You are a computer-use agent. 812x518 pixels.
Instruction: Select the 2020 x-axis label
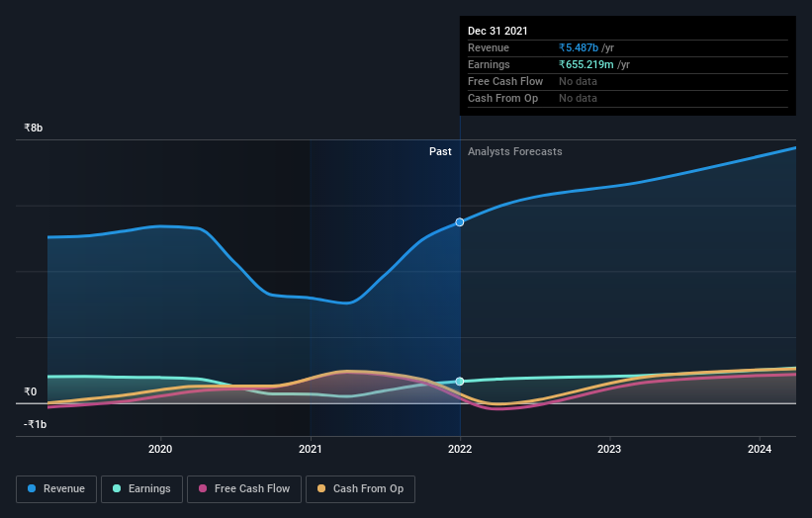[x=160, y=449]
